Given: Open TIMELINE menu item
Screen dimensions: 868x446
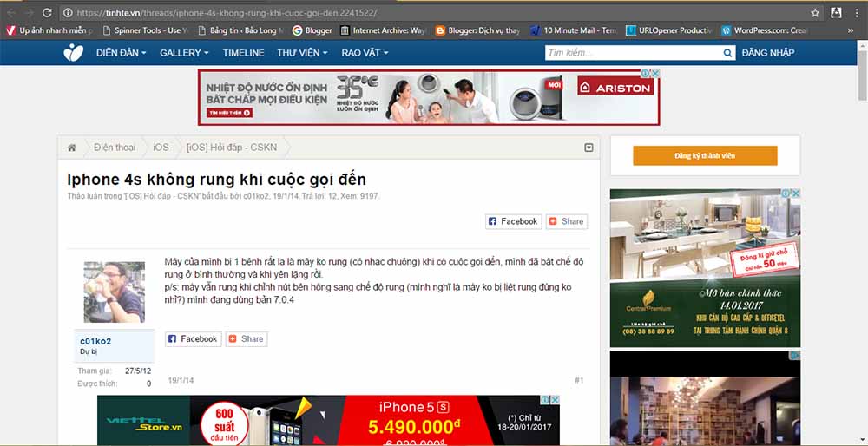Looking at the screenshot, I should [x=244, y=53].
